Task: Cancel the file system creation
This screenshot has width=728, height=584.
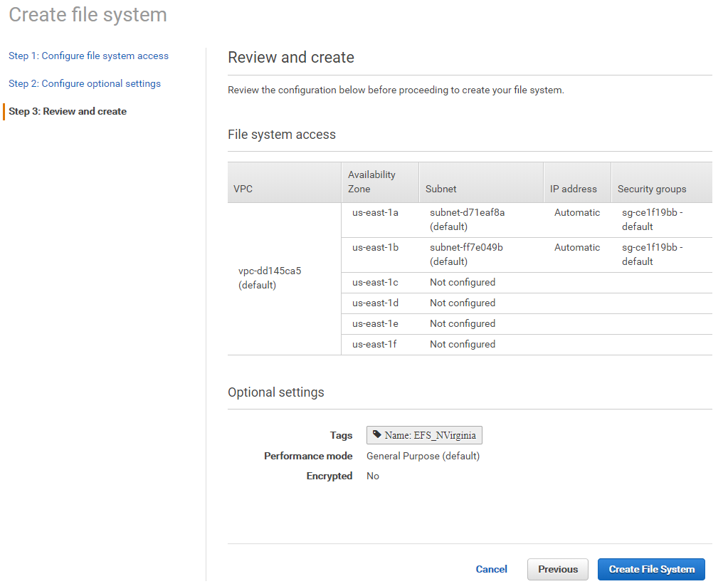Action: [x=491, y=569]
